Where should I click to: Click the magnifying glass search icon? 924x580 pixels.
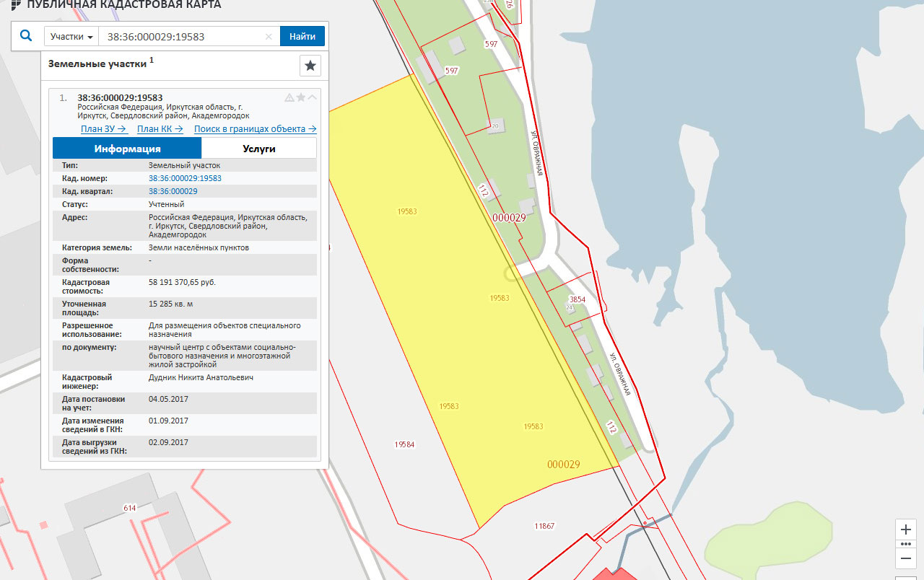(27, 36)
